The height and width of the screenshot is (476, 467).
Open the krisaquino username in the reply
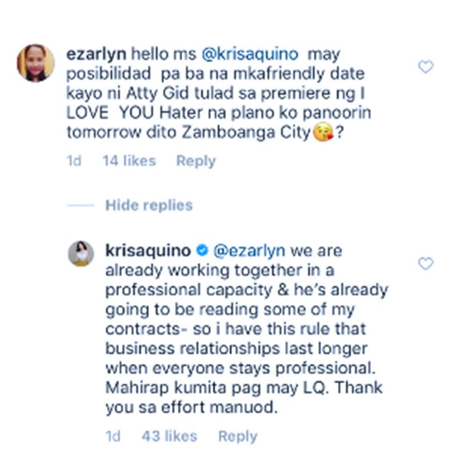click(x=148, y=251)
